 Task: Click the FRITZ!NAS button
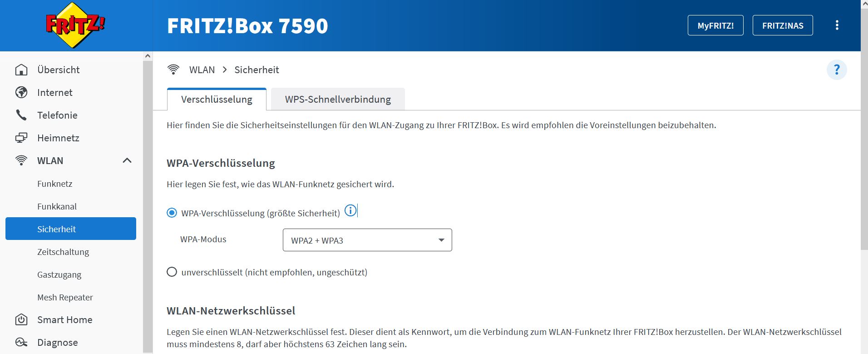(783, 25)
